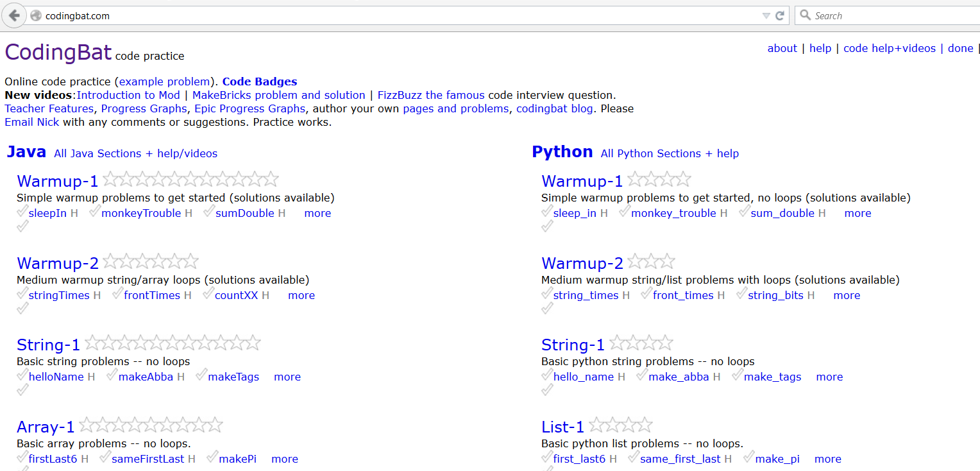Open the Epic Progress Graphs link
The image size is (980, 471).
tap(249, 108)
